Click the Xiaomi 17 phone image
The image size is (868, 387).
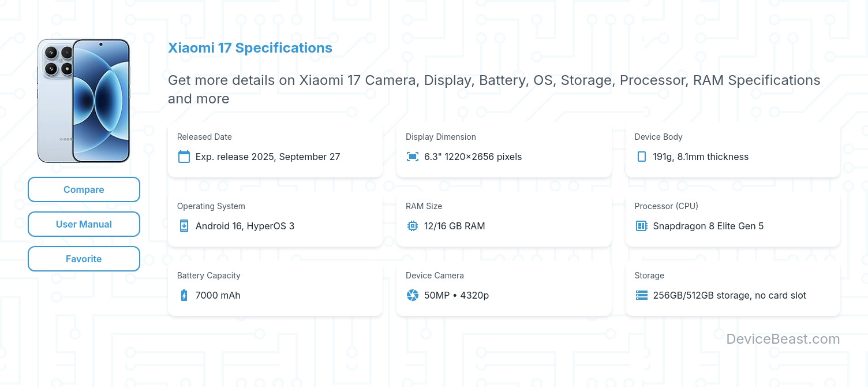click(84, 100)
